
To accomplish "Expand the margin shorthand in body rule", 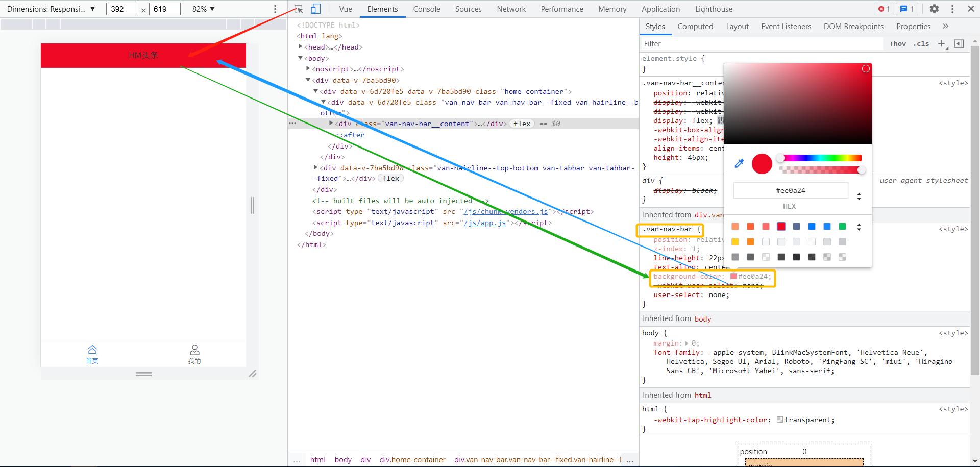I will (x=687, y=343).
